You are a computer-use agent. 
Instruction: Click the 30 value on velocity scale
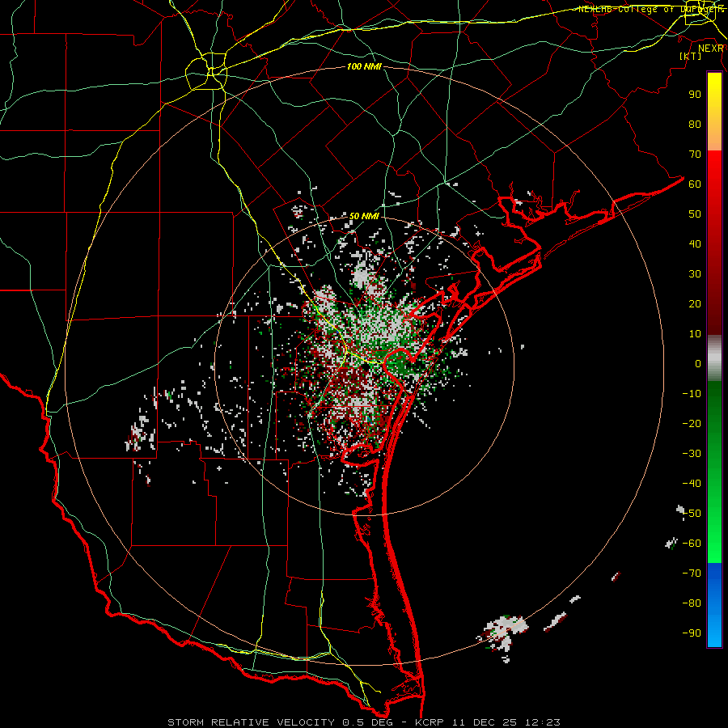tap(695, 274)
